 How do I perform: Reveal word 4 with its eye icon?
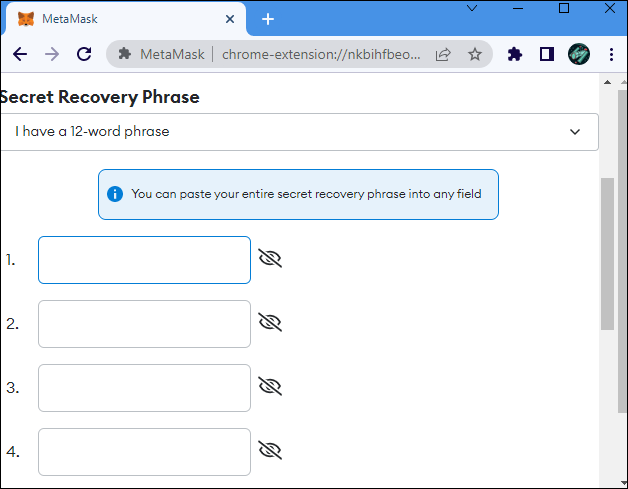tap(270, 451)
